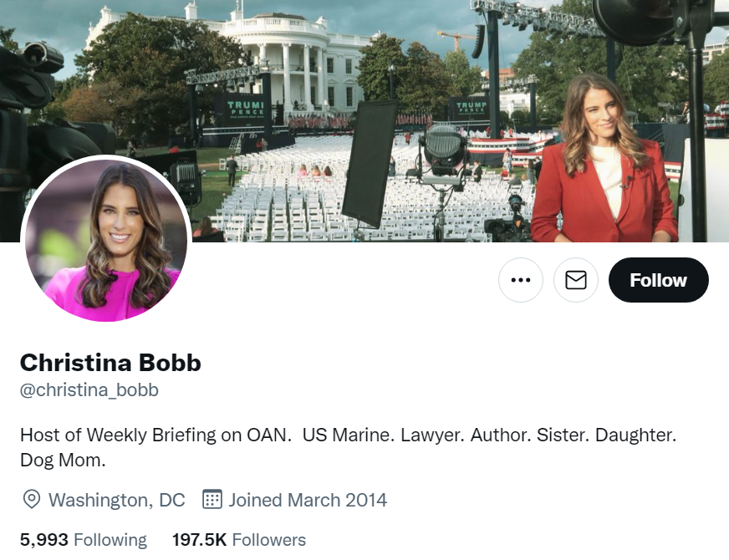Click the Christina Bobb display name
The image size is (729, 560).
[x=110, y=363]
